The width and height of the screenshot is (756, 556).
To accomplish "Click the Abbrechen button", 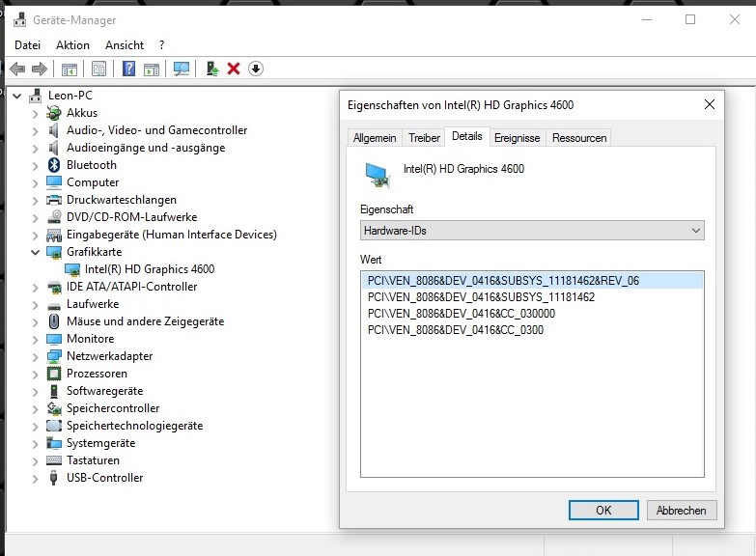I will click(x=681, y=511).
